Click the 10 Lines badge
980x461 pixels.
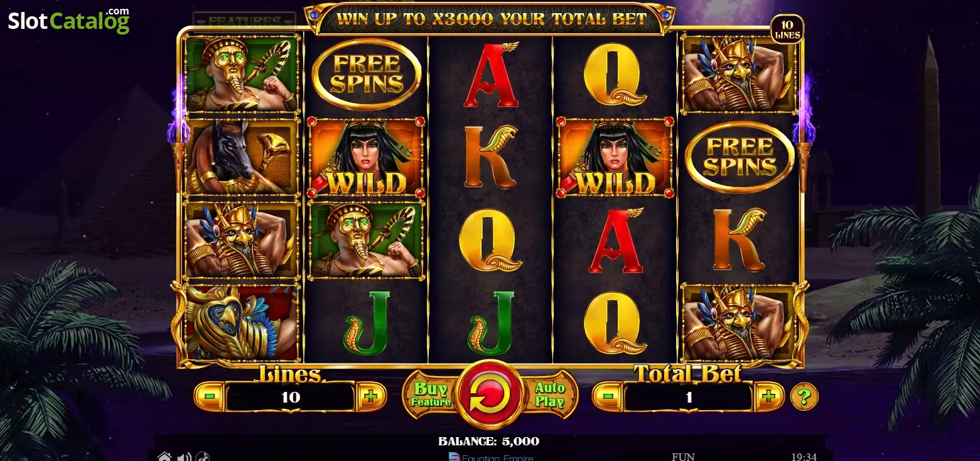tap(787, 30)
